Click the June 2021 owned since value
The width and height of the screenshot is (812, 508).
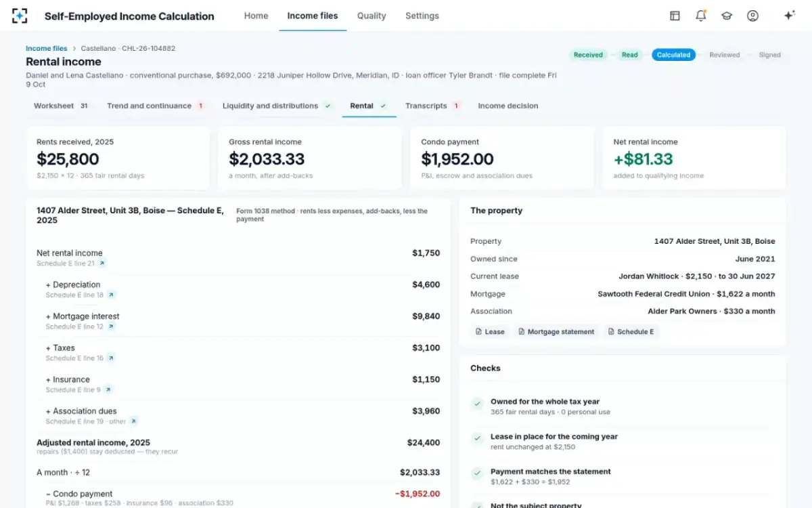(x=755, y=259)
